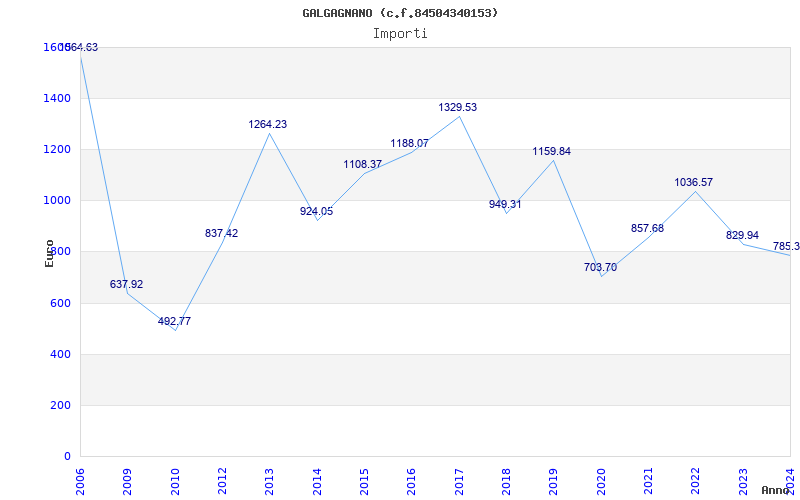This screenshot has width=800, height=500.
Task: Click the x-axis year 2016
Action: pyautogui.click(x=412, y=482)
